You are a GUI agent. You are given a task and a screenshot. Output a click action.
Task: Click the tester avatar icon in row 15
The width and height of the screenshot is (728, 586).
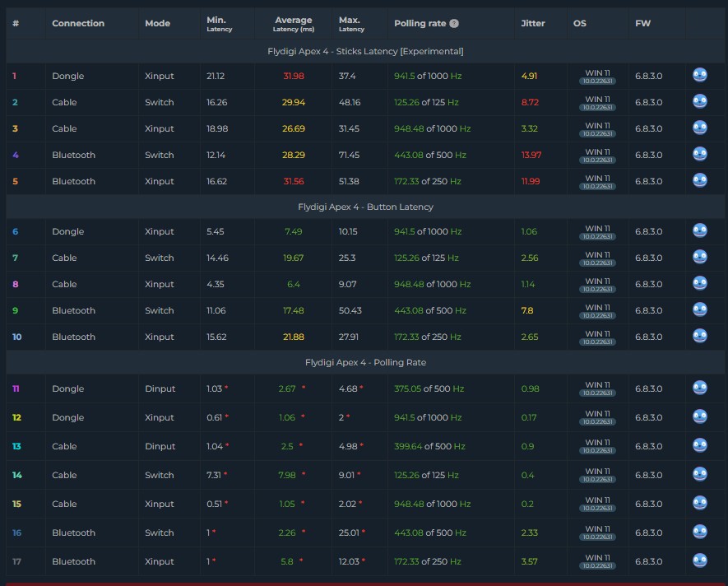(700, 503)
